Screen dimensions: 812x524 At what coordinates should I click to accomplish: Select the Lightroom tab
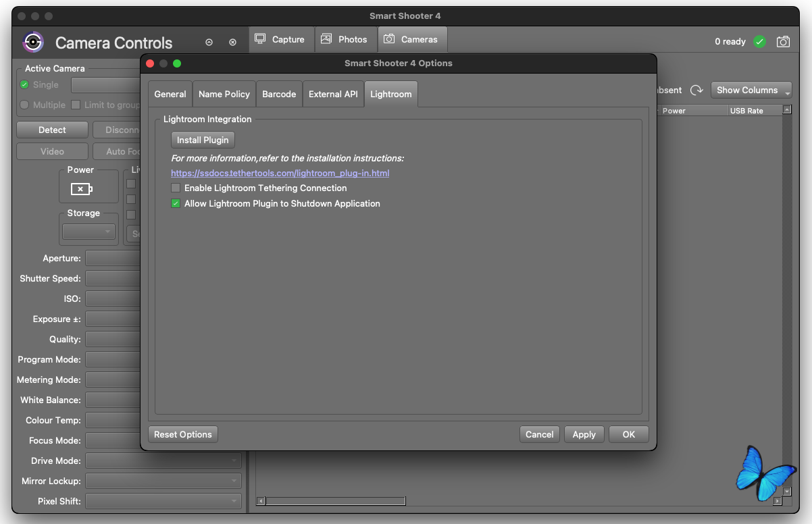pos(391,94)
